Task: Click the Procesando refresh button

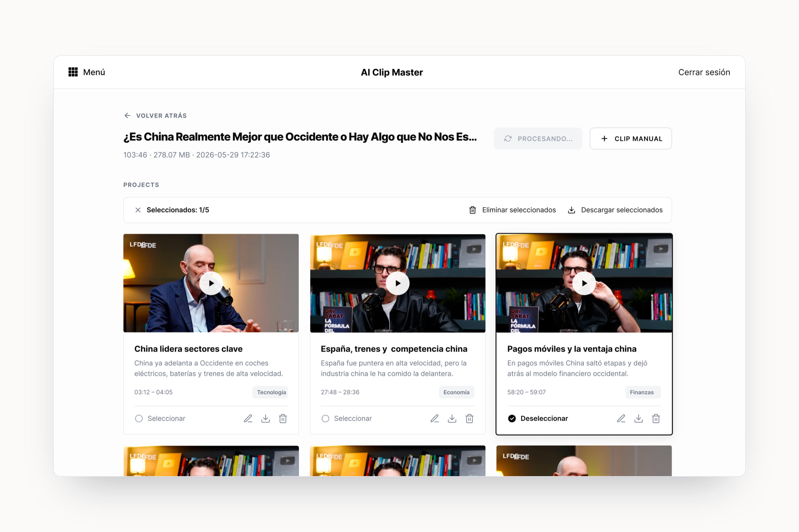Action: click(x=538, y=138)
